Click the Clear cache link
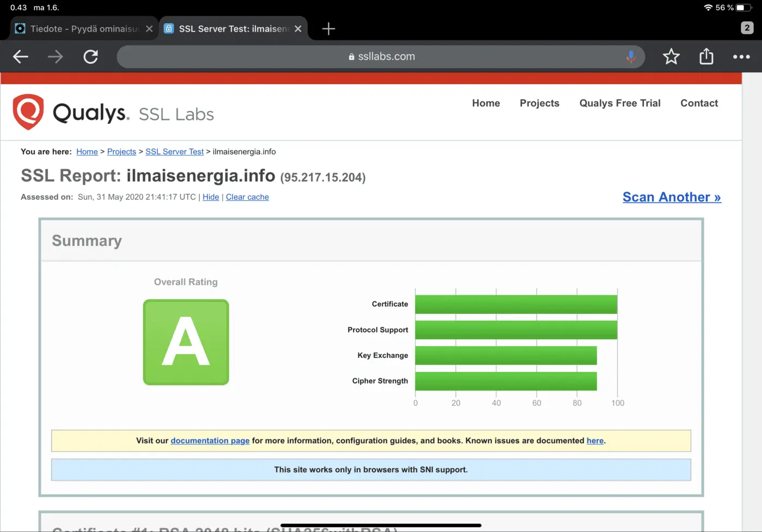The height and width of the screenshot is (532, 762). click(x=247, y=197)
